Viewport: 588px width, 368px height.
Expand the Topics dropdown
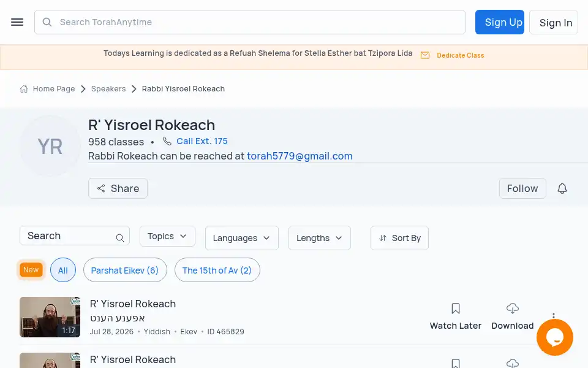click(x=167, y=236)
